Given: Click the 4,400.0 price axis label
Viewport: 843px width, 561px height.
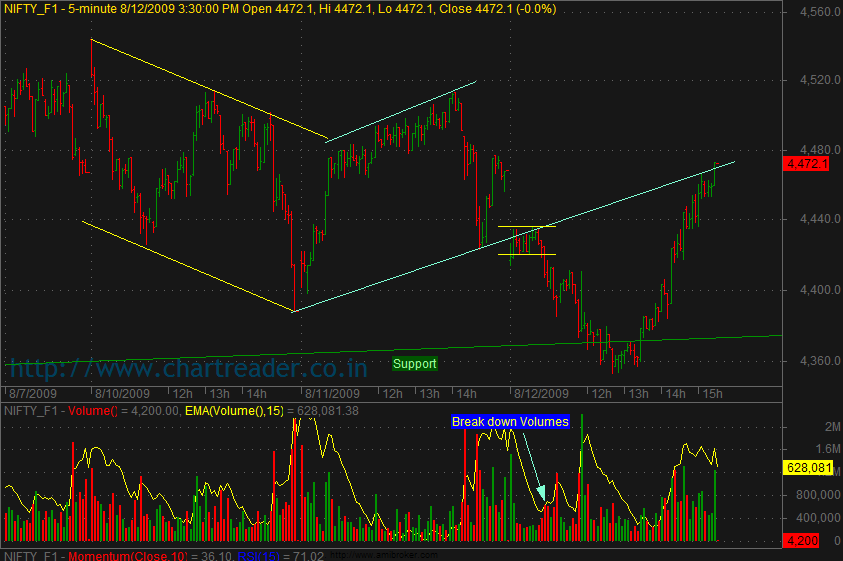Looking at the screenshot, I should click(x=808, y=290).
